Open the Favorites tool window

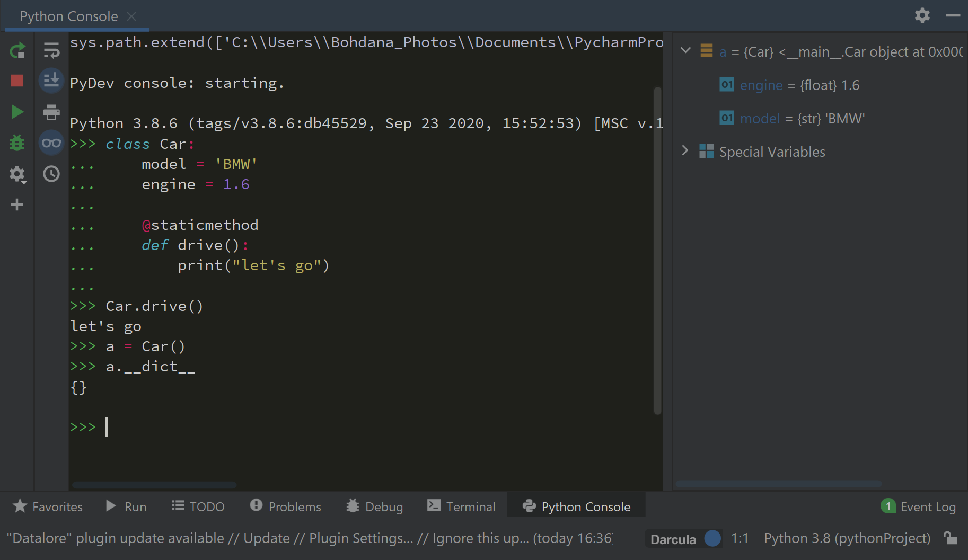tap(48, 506)
